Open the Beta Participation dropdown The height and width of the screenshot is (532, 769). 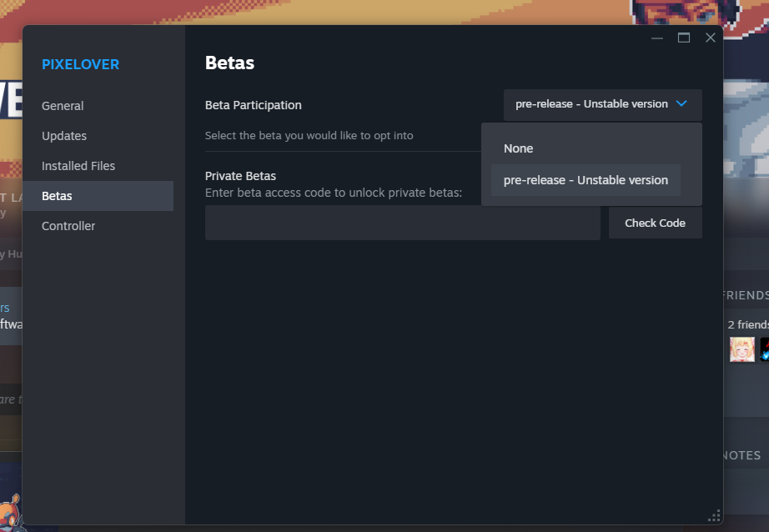[x=602, y=104]
